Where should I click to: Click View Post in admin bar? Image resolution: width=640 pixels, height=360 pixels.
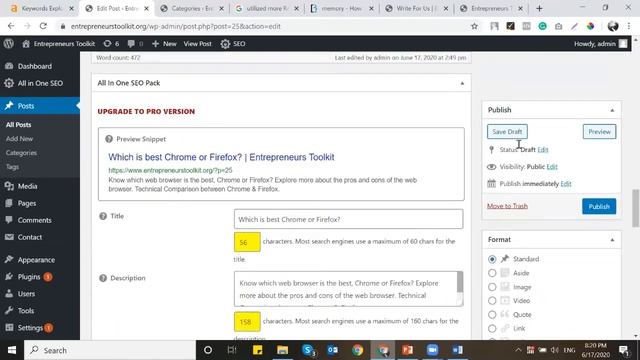coord(198,44)
